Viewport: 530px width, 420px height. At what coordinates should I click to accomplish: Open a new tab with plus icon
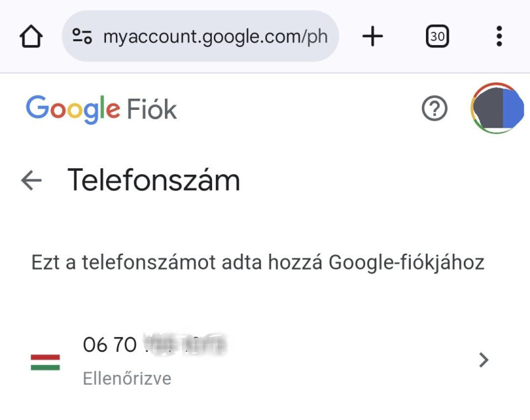point(373,36)
